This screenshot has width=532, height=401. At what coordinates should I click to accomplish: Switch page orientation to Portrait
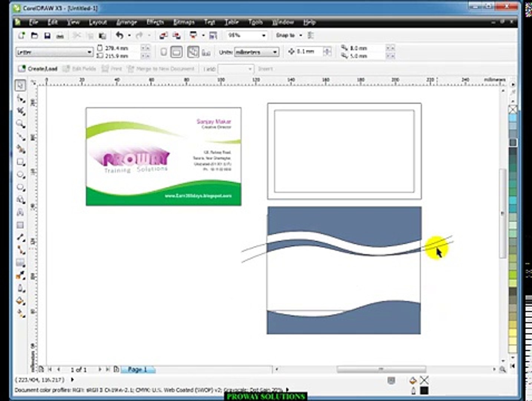click(x=163, y=52)
